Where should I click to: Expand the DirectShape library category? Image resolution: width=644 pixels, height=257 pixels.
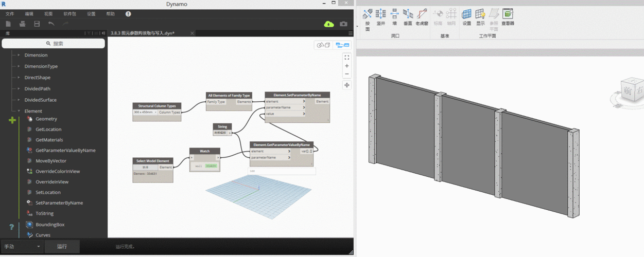click(19, 78)
